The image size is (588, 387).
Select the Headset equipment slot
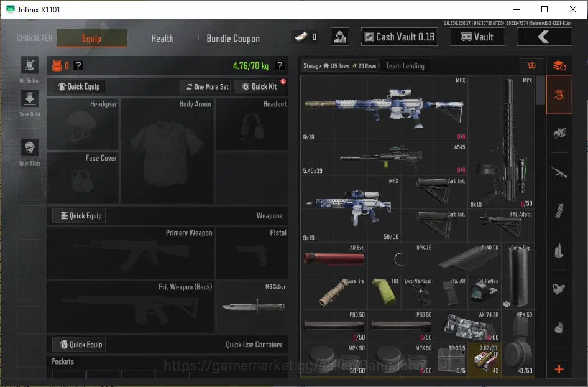click(x=252, y=124)
